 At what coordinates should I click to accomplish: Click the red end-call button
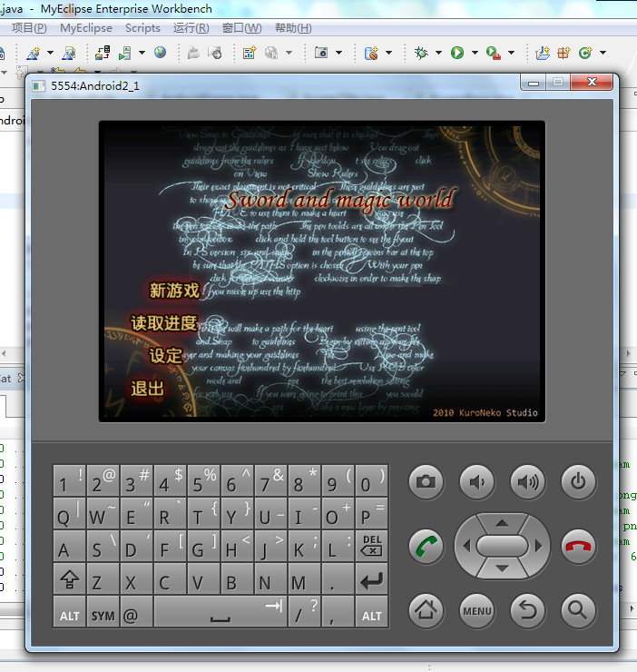coord(578,547)
